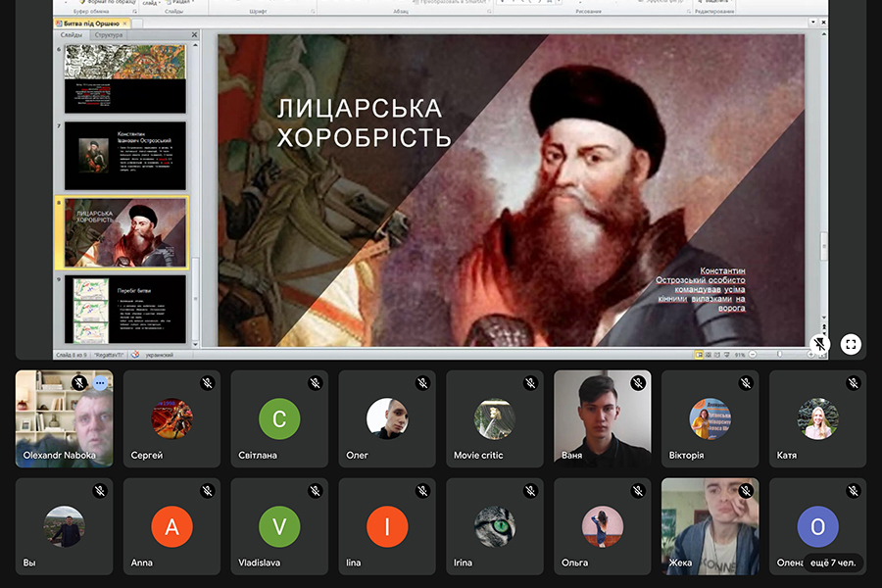Close the Битва під Оршею document tab

pos(124,24)
